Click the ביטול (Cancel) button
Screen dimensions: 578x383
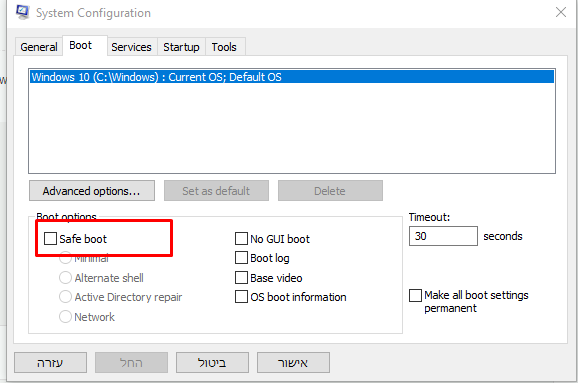[212, 362]
